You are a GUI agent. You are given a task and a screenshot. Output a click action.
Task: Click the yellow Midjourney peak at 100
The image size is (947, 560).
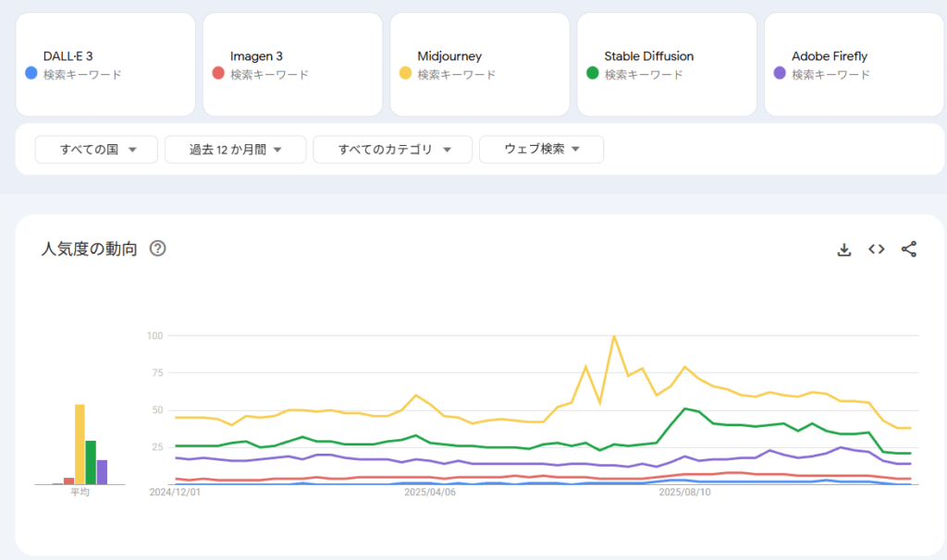pyautogui.click(x=614, y=336)
